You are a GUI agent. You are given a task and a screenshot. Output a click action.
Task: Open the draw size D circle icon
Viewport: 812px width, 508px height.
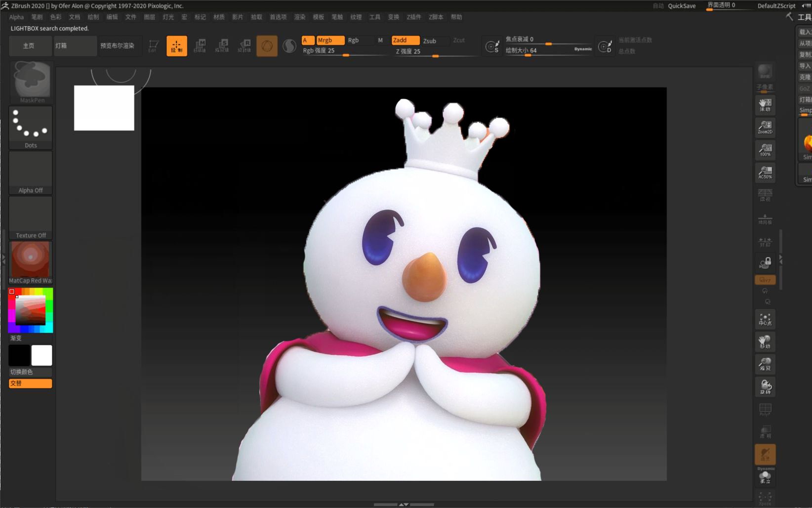tap(605, 46)
